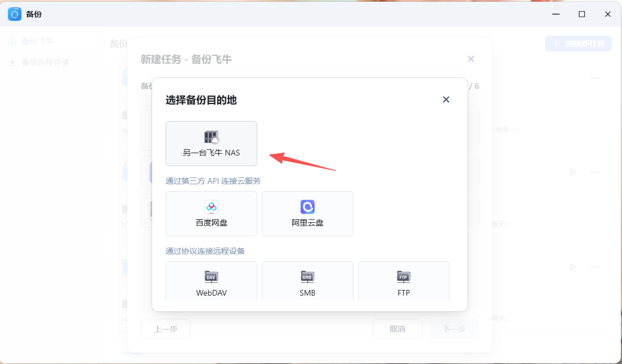This screenshot has width=622, height=364.
Task: Choose 阿里云盘 as backup destination
Action: pos(308,214)
